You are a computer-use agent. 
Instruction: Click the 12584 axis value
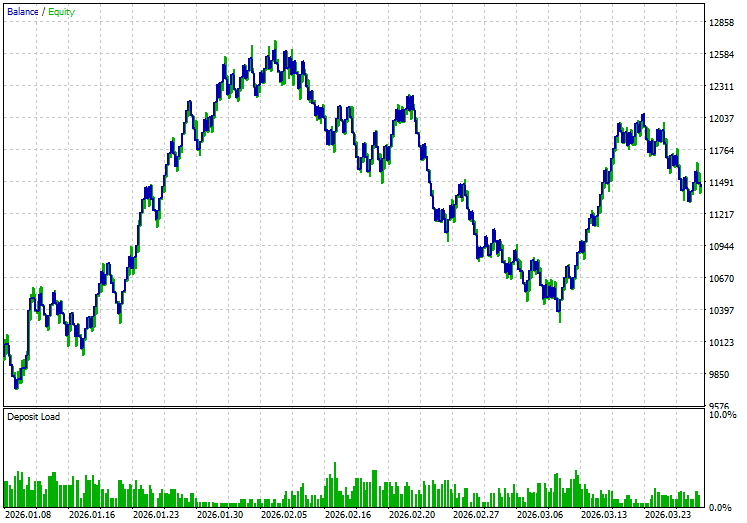(721, 54)
